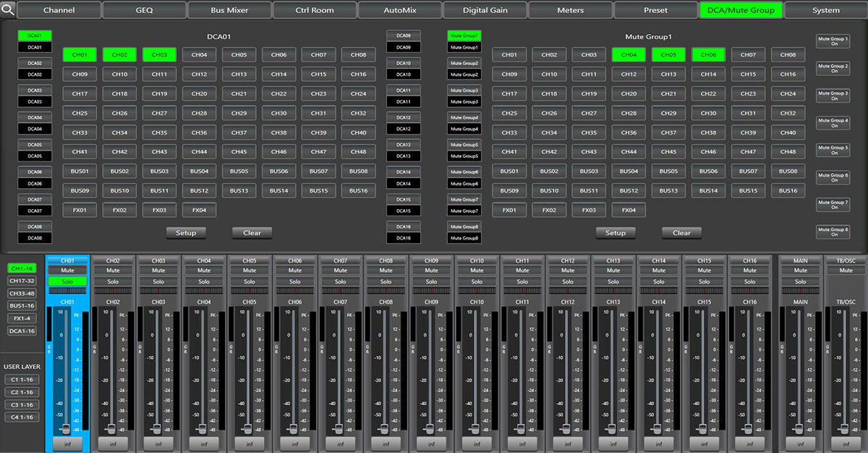Click the MAIN fader level value box
868x453 pixels.
(800, 444)
